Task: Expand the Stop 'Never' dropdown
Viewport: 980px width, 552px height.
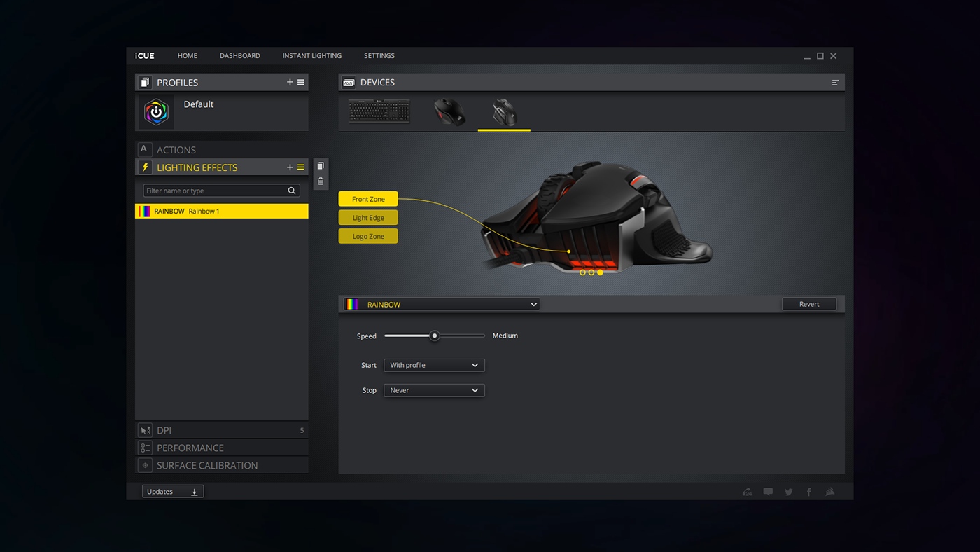Action: point(434,390)
